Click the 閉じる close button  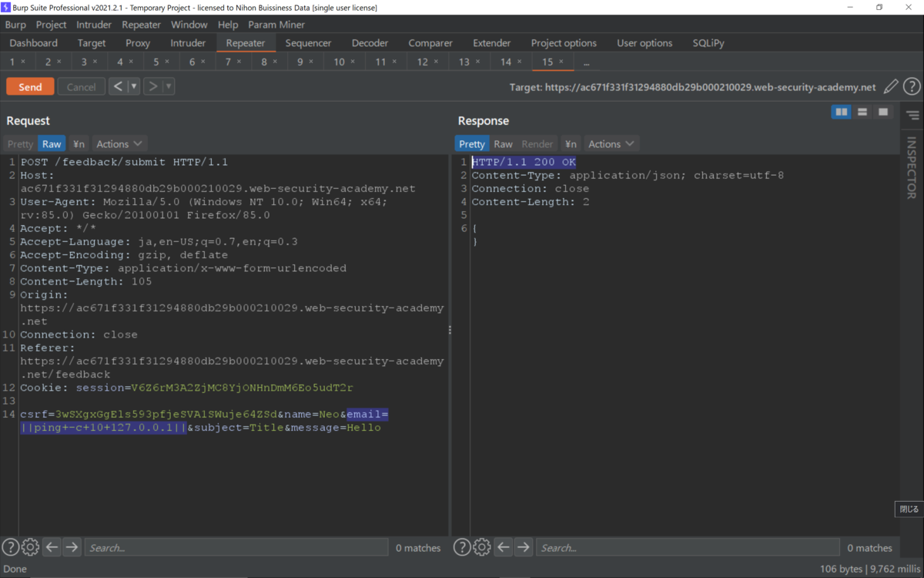click(909, 509)
